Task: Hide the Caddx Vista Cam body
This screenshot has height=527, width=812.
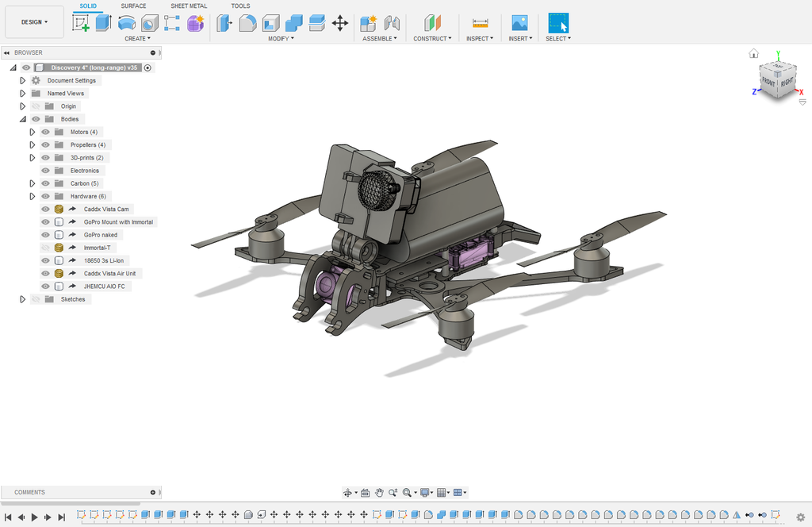Action: click(x=45, y=210)
